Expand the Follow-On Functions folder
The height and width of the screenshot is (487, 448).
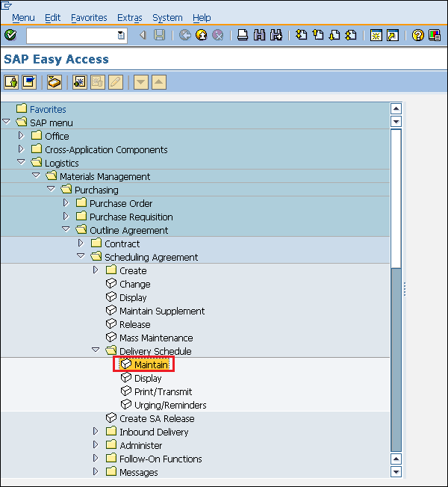pos(96,458)
